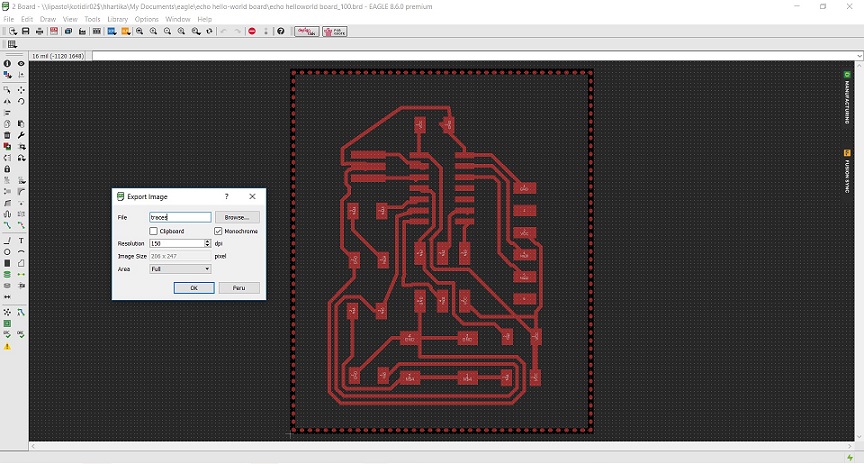864x464 pixels.
Task: Open the grid settings icon
Action: (12, 44)
